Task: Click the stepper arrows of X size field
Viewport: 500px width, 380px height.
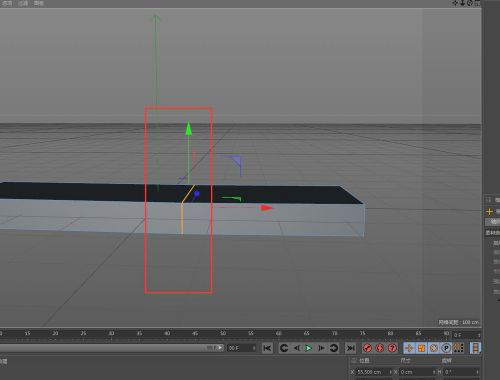Action: point(434,372)
